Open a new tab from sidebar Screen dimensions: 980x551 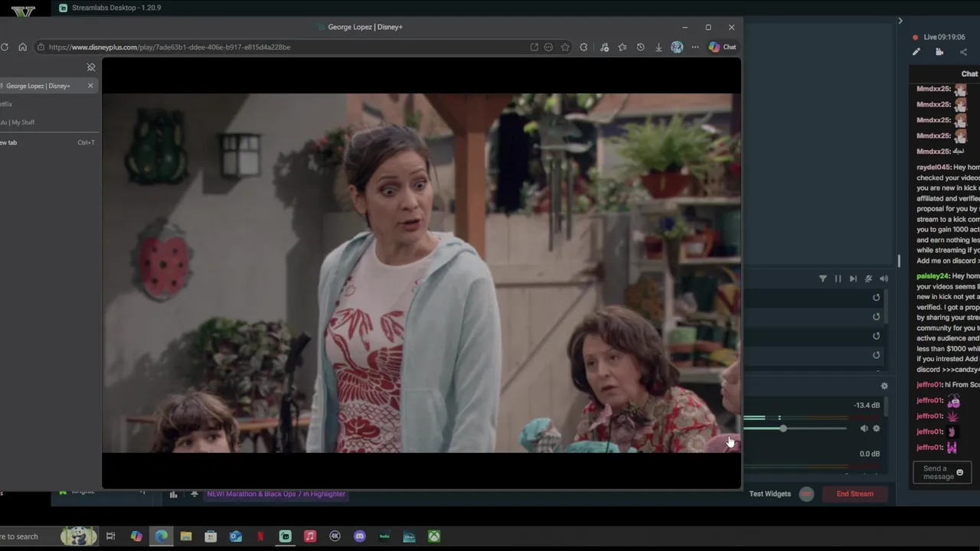point(47,142)
